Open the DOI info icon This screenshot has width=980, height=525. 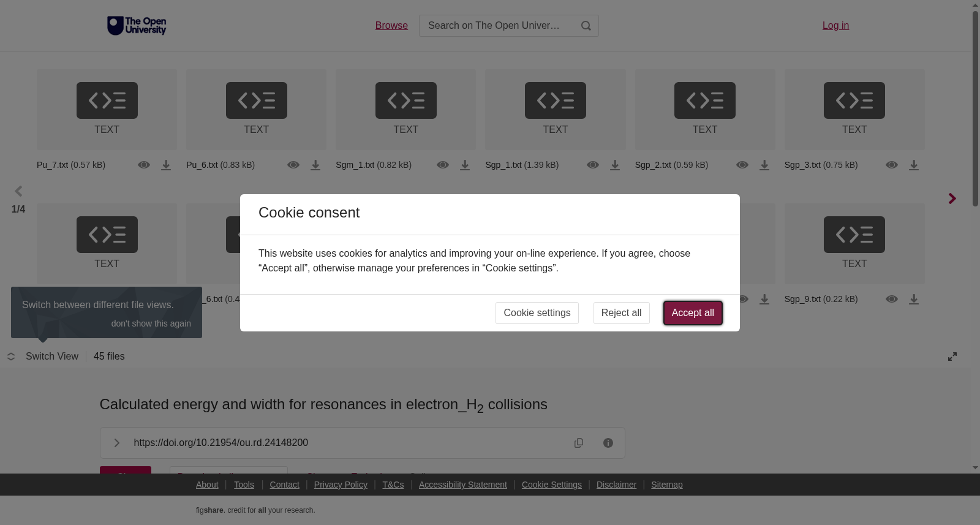pyautogui.click(x=608, y=443)
